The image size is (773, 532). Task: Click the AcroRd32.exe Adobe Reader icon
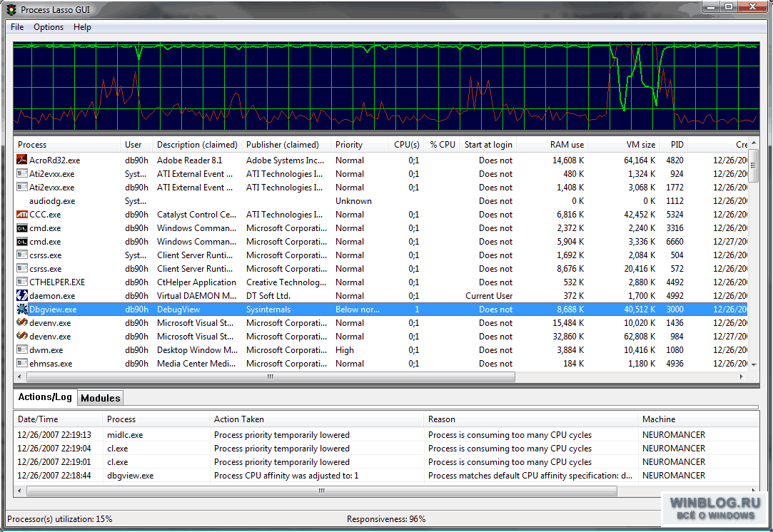pos(21,160)
